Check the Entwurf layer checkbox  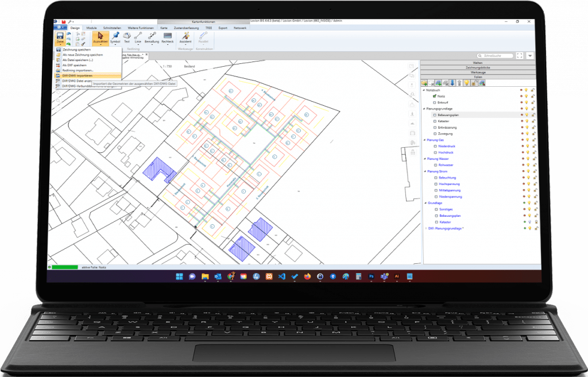(x=435, y=102)
